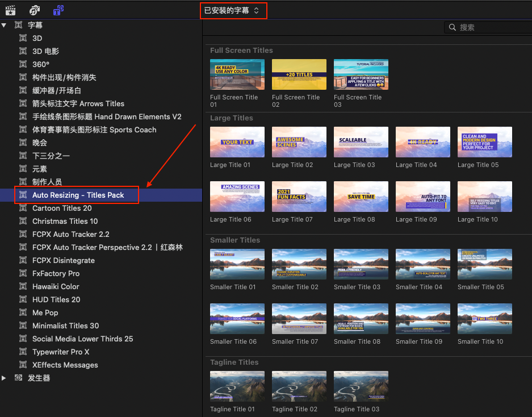
Task: Select Tagline Title 01 thumbnail
Action: click(237, 386)
